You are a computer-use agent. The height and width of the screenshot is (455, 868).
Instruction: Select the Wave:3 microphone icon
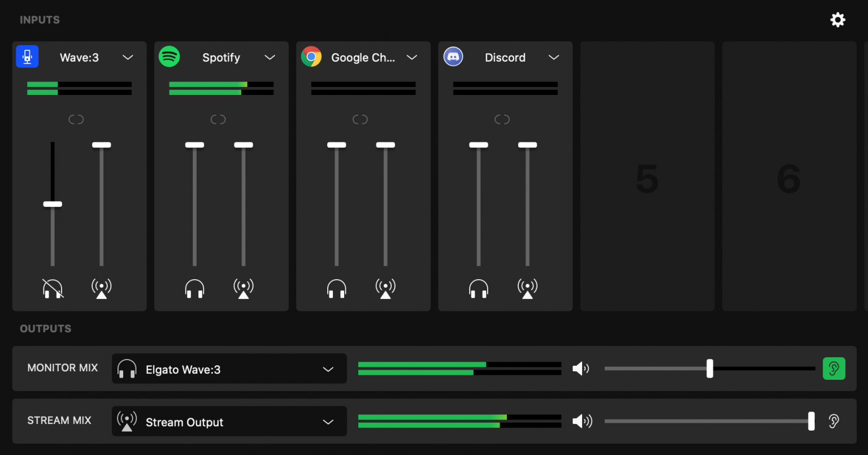point(27,57)
